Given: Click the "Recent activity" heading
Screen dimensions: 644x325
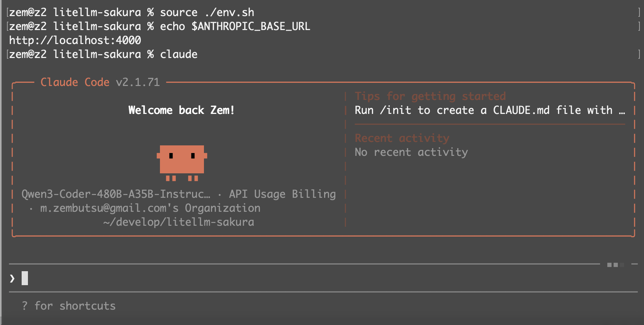Looking at the screenshot, I should (402, 138).
